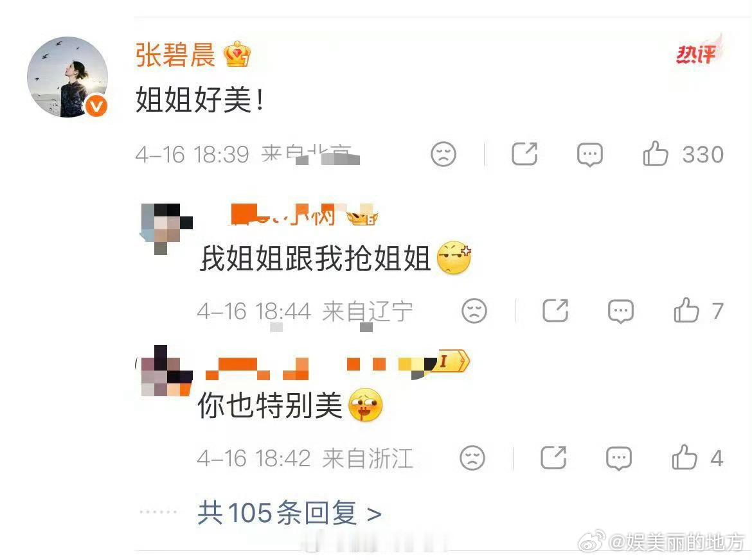The width and height of the screenshot is (752, 560).
Task: Like the reply from 浙江 with 4 likes
Action: point(685,457)
